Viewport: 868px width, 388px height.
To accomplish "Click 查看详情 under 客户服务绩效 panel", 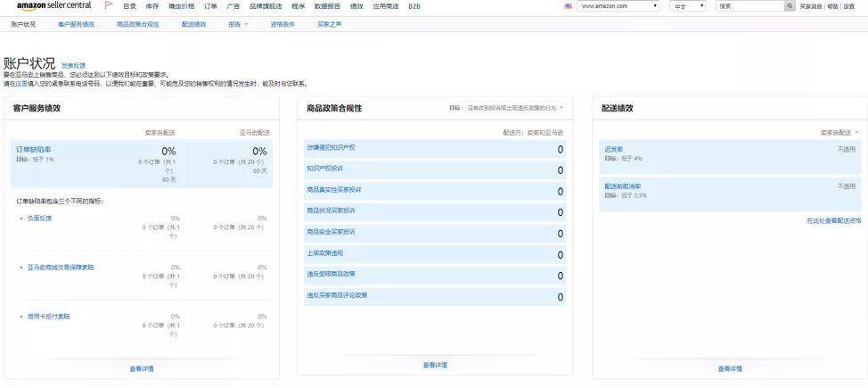I will (142, 368).
